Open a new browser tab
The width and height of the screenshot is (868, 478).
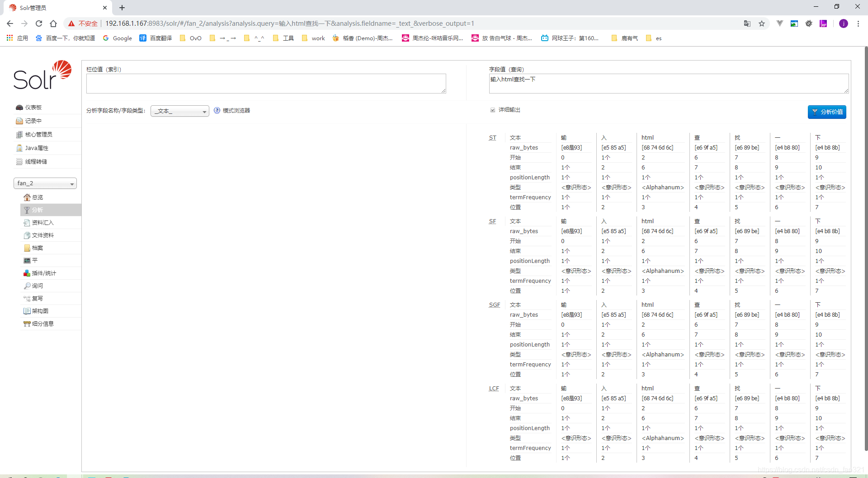[x=122, y=8]
